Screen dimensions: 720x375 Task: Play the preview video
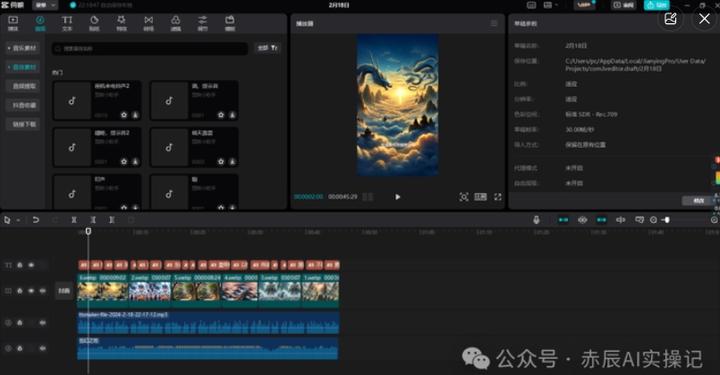point(398,197)
